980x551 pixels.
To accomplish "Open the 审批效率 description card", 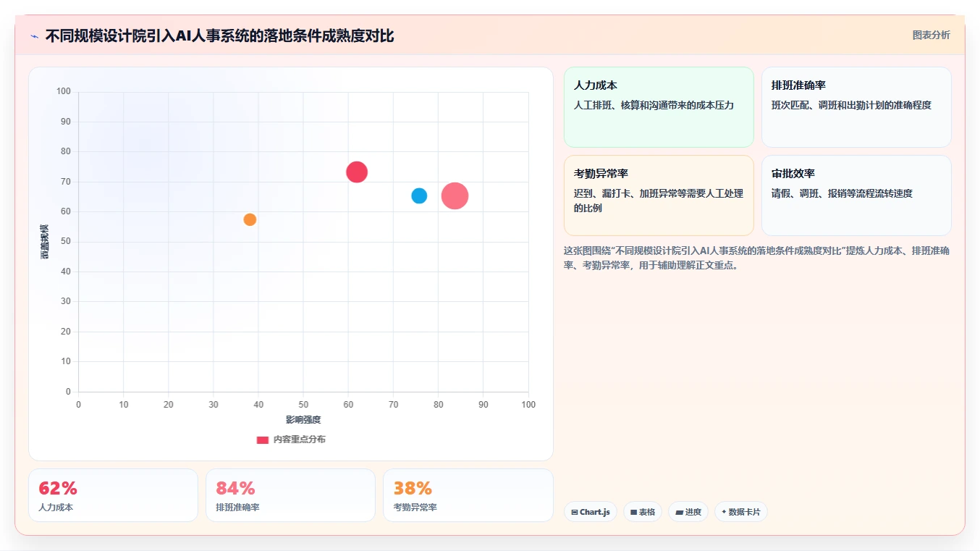I will pos(856,195).
